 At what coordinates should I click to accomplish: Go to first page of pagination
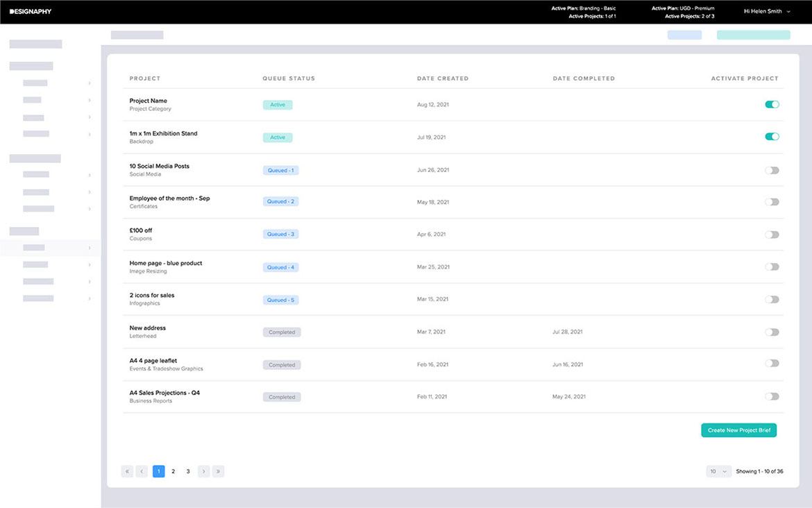tap(127, 471)
